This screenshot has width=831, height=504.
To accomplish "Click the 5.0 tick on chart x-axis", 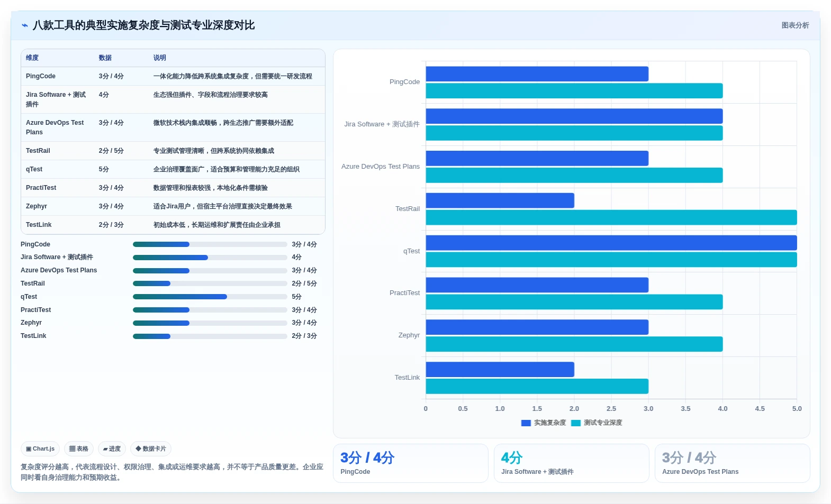I will pos(797,409).
